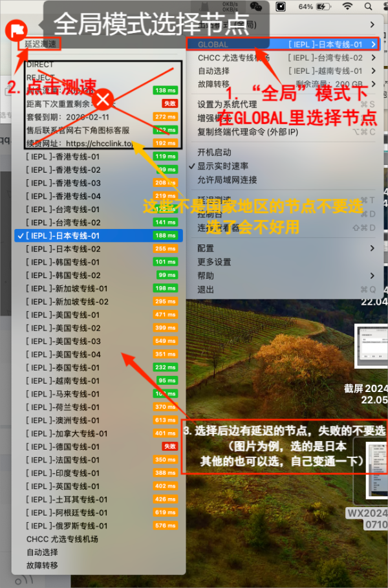This screenshot has width=388, height=588.
Task: Select node [IEPL]-土耳其专线-01
Action: click(98, 499)
